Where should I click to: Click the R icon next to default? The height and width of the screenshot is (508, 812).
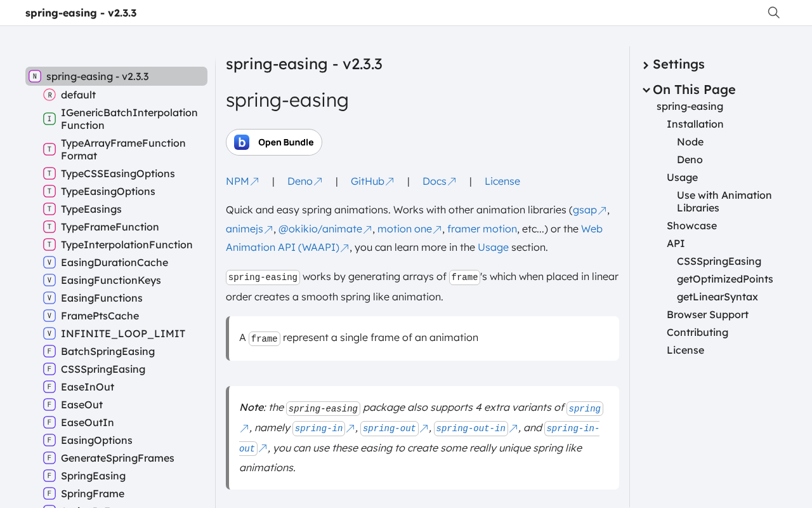click(x=49, y=95)
